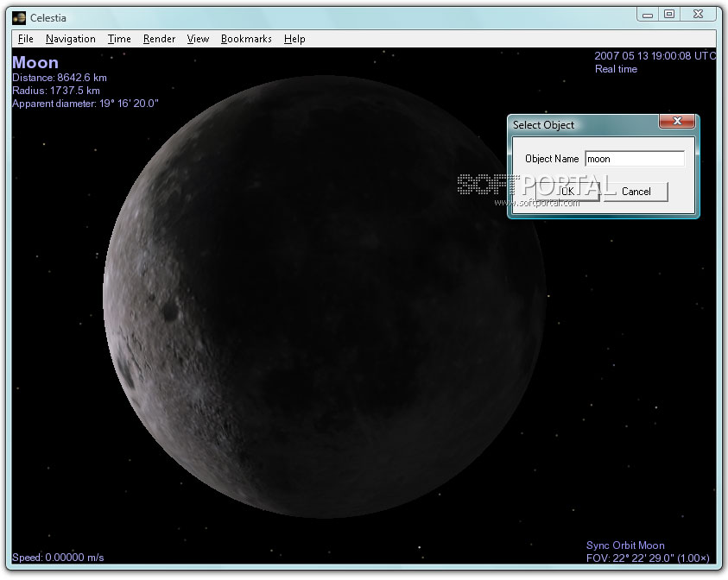The width and height of the screenshot is (728, 580).
Task: Close the Select Object dialog
Action: (677, 121)
